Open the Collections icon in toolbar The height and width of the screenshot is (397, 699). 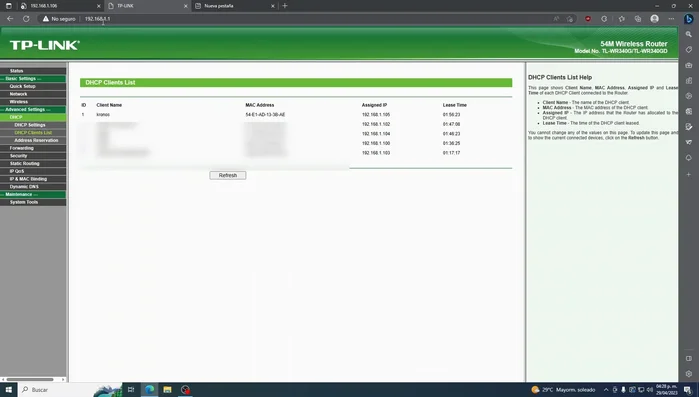[638, 19]
